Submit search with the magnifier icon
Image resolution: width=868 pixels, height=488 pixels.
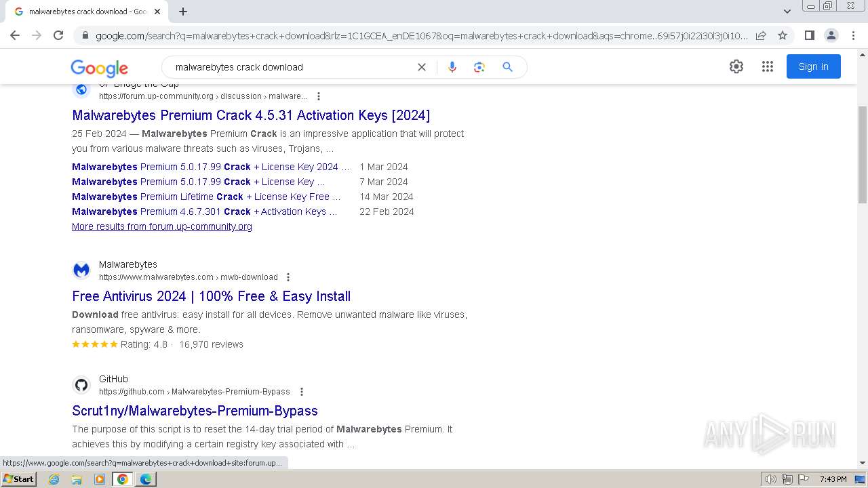507,67
